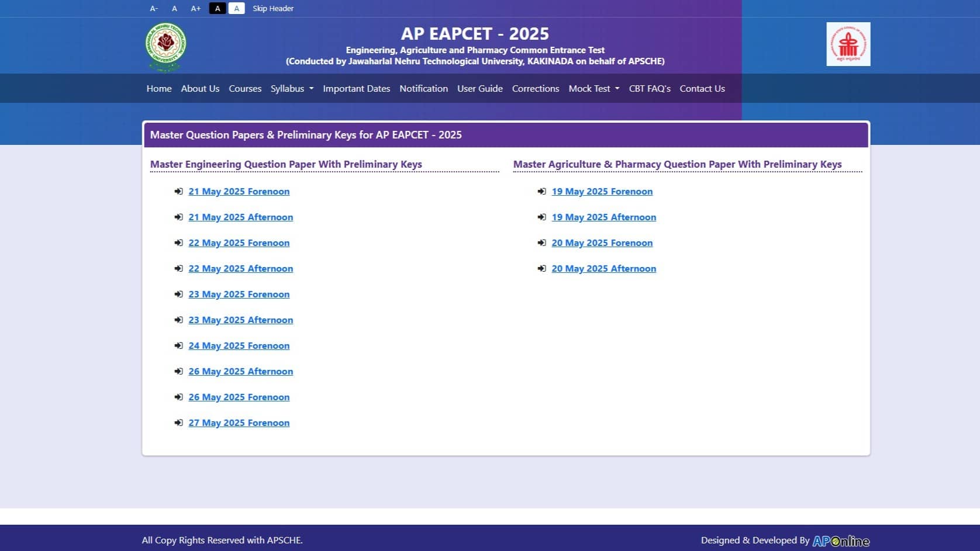980x551 pixels.
Task: Click the Skip Header link
Action: (272, 8)
